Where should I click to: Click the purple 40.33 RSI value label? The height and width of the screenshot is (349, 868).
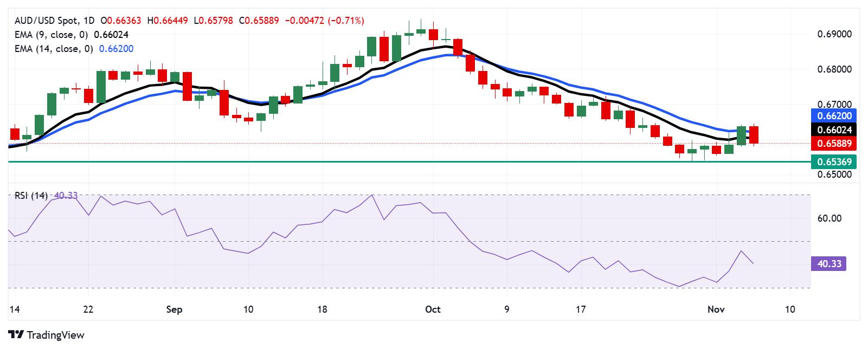tap(828, 264)
